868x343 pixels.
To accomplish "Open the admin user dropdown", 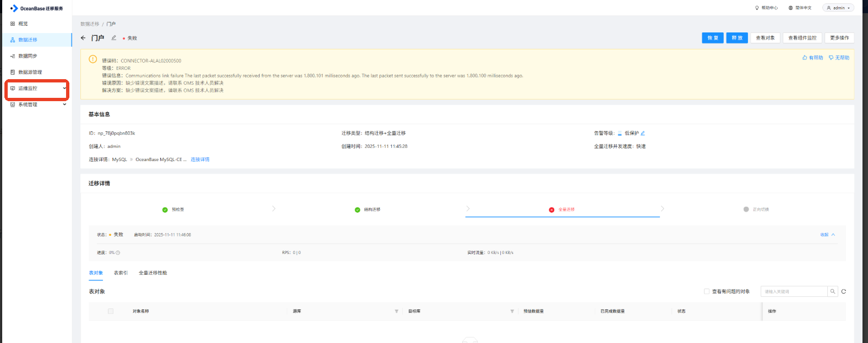I will [x=838, y=8].
